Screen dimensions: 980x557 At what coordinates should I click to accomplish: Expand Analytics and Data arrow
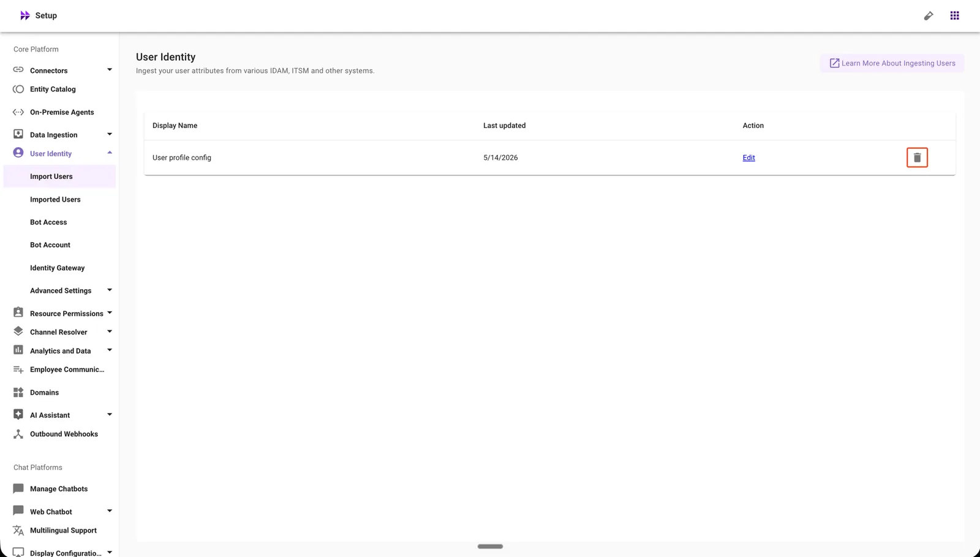110,350
